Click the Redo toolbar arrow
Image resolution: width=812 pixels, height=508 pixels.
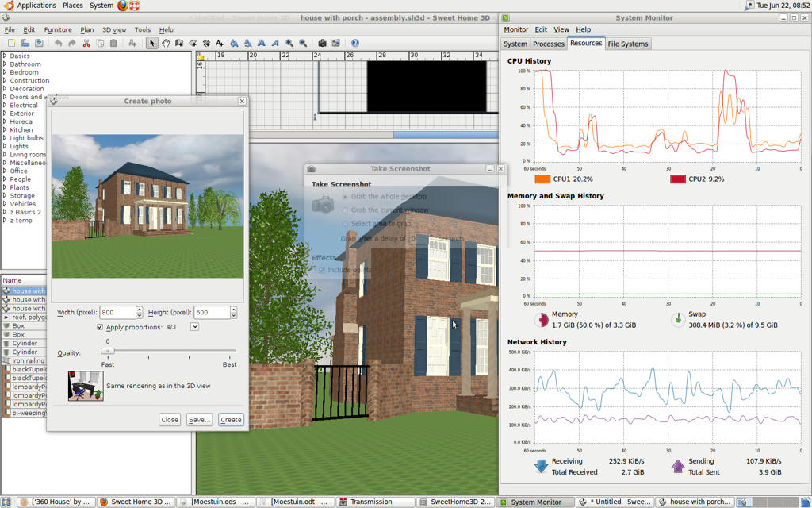coord(72,43)
